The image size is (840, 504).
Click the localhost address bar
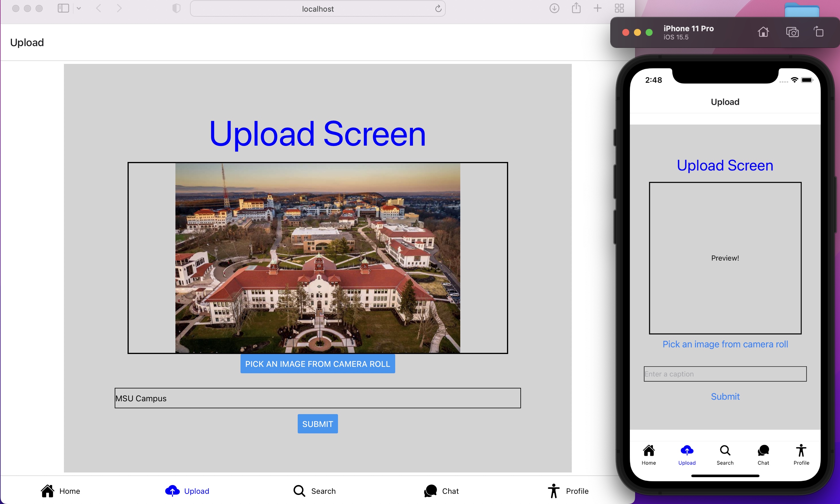(x=318, y=8)
